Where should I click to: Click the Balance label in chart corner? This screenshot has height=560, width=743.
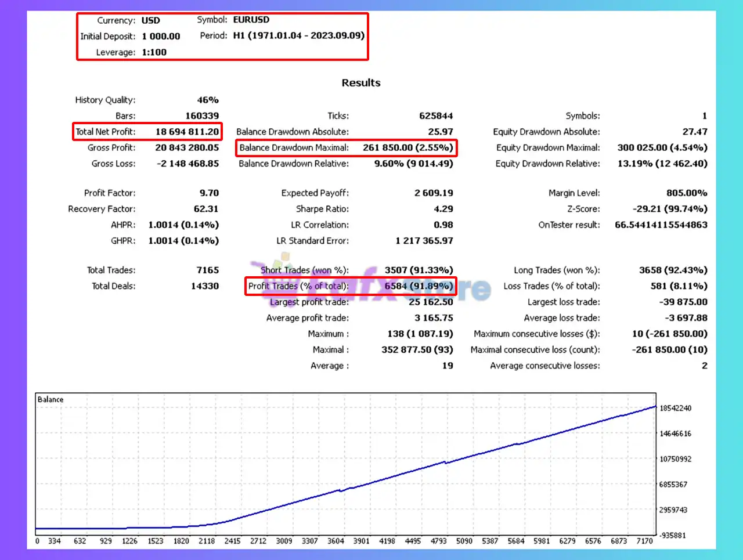tap(51, 400)
